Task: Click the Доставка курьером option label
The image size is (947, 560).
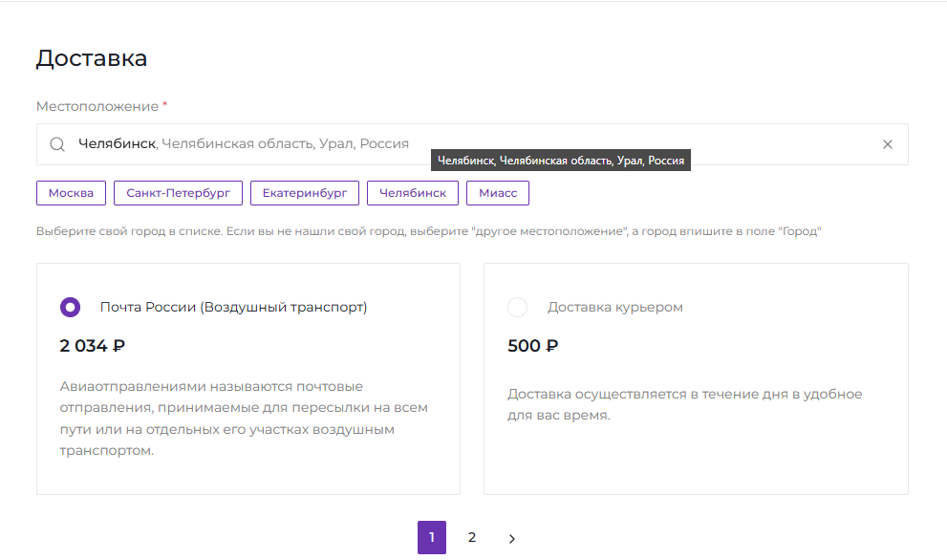Action: coord(614,307)
